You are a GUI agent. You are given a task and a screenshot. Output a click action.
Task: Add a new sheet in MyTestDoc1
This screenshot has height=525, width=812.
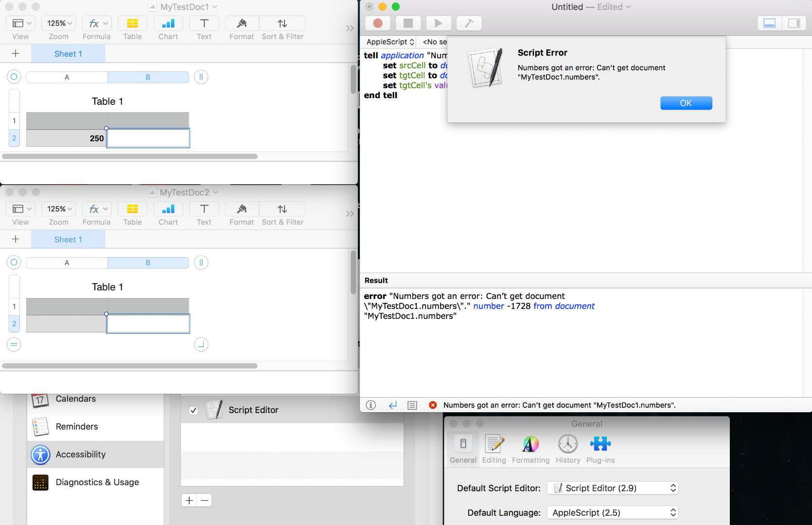[x=16, y=53]
